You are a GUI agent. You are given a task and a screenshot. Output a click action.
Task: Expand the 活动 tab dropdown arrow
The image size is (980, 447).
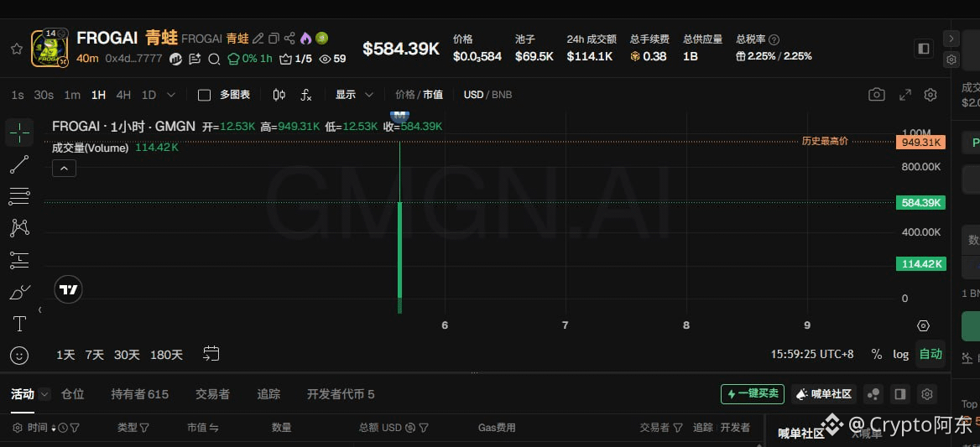click(44, 394)
